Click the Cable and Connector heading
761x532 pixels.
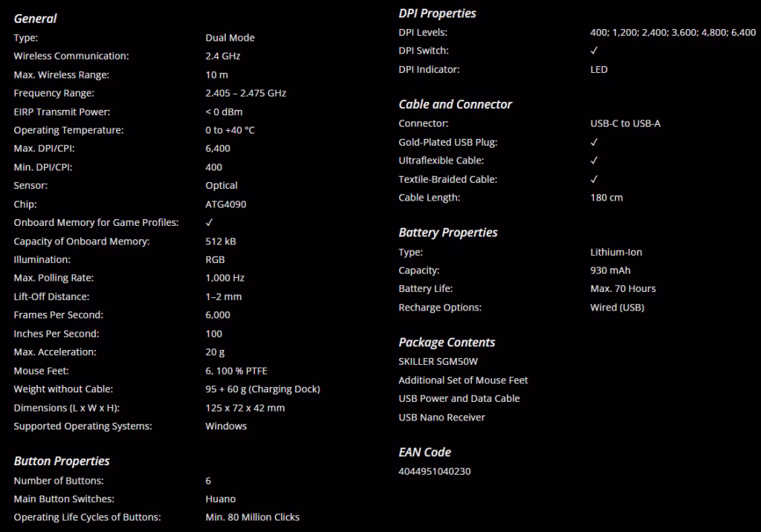tap(455, 104)
